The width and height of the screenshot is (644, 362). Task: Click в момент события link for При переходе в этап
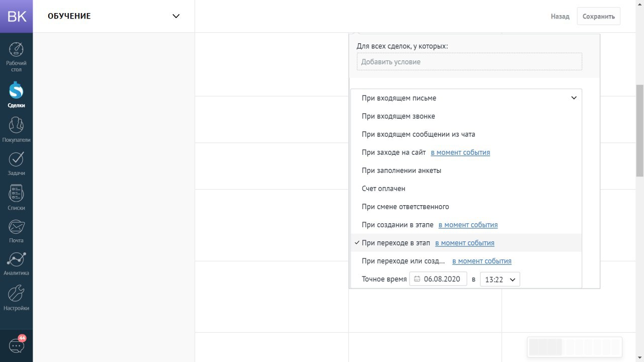465,243
